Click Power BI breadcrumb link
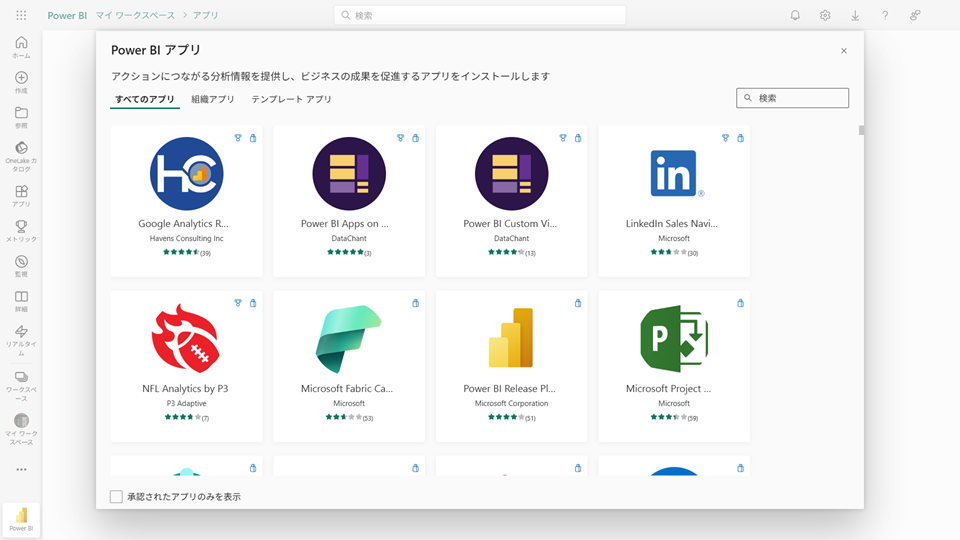This screenshot has height=540, width=960. click(67, 15)
